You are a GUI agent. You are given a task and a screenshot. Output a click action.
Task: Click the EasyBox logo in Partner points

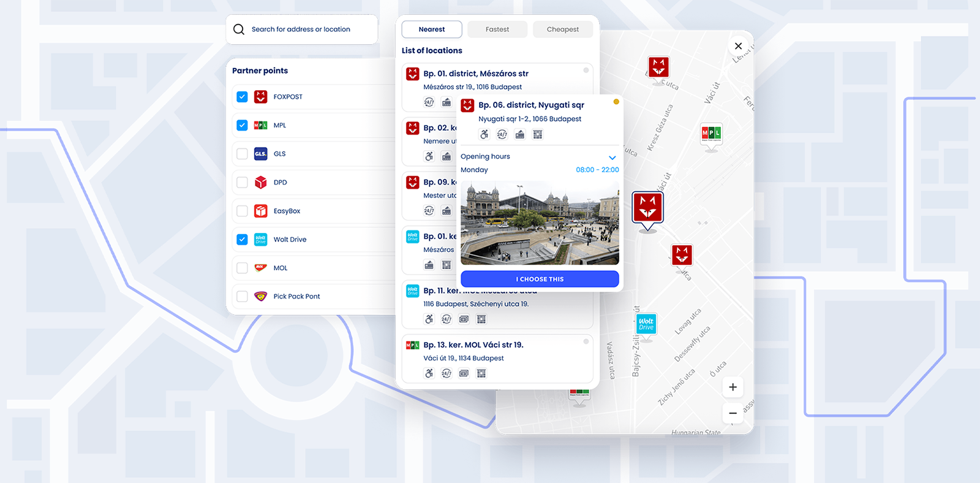(x=261, y=211)
